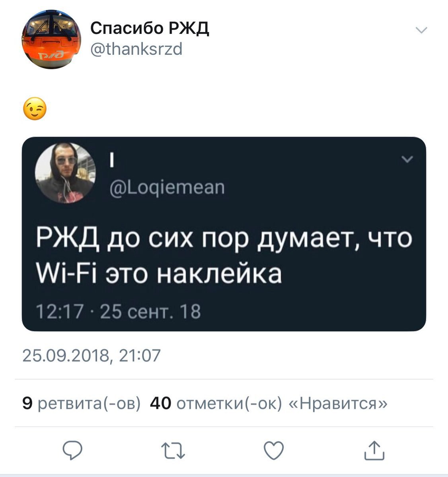Open the @Loqiemean handle

coord(167,186)
